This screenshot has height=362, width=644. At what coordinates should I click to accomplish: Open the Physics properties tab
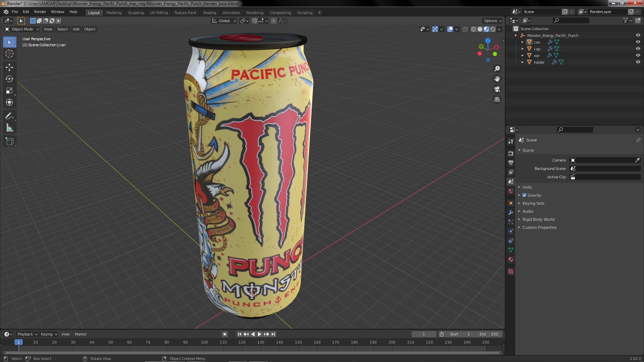511,231
